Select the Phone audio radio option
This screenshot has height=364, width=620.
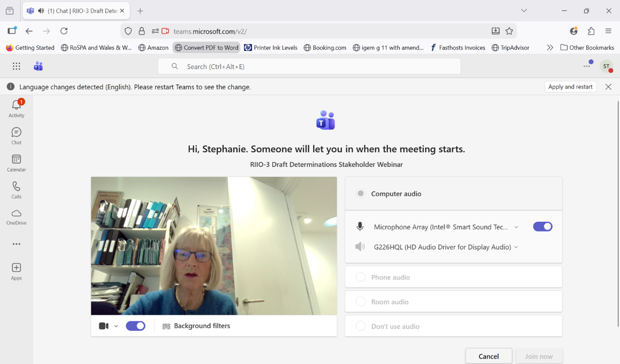(361, 277)
